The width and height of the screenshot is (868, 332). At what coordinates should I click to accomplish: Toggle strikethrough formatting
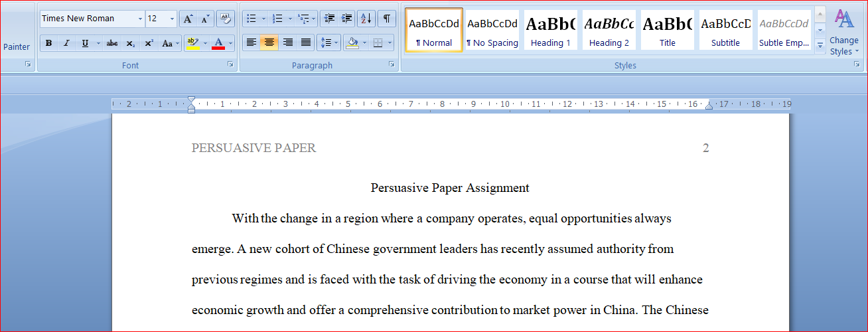[x=112, y=43]
